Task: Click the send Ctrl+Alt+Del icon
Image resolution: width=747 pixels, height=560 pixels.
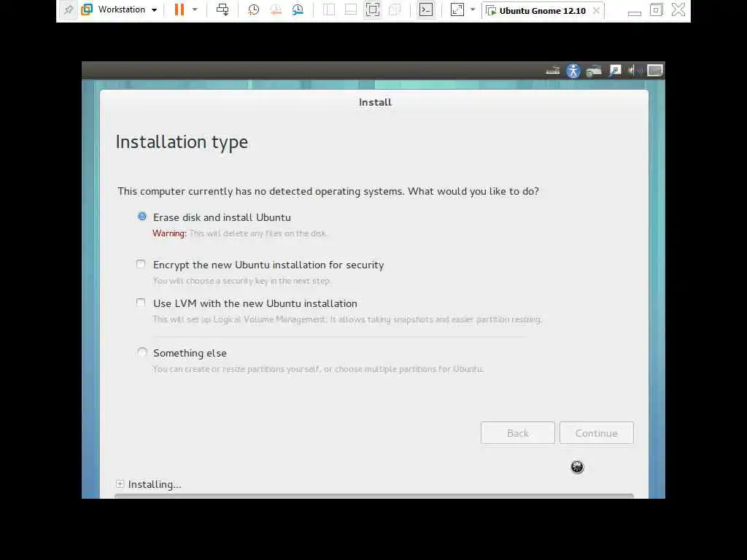Action: click(222, 9)
